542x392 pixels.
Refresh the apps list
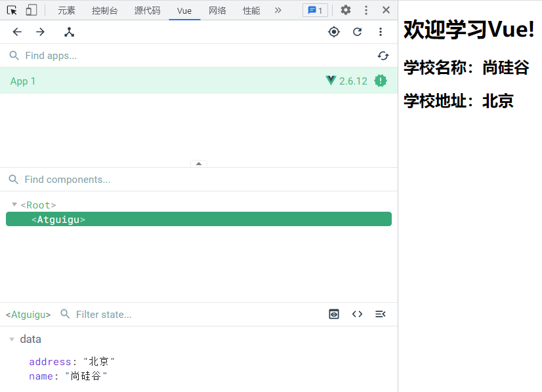coord(383,56)
